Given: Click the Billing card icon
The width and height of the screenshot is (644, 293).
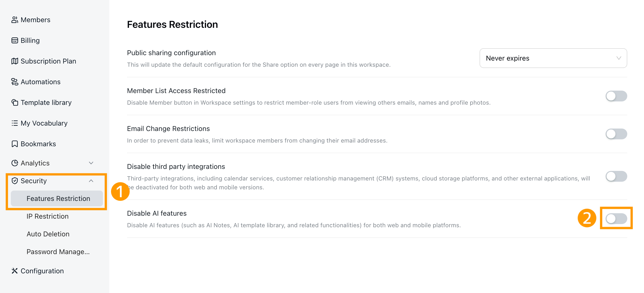Looking at the screenshot, I should point(15,40).
